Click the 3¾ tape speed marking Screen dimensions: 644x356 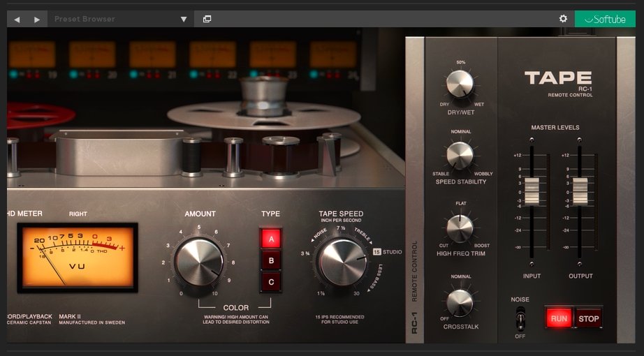[305, 253]
